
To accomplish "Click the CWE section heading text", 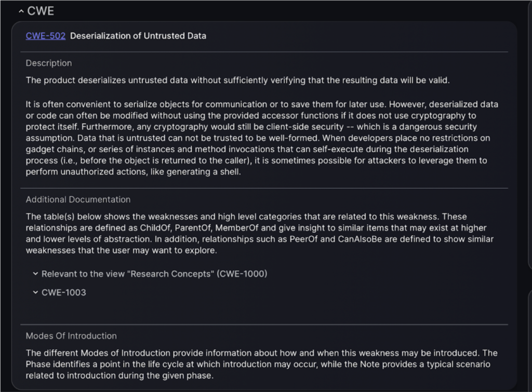I will click(41, 11).
